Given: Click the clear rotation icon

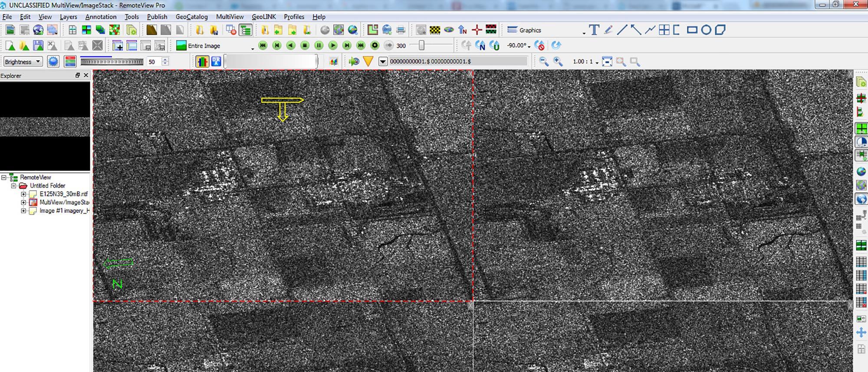Looking at the screenshot, I should tap(540, 45).
